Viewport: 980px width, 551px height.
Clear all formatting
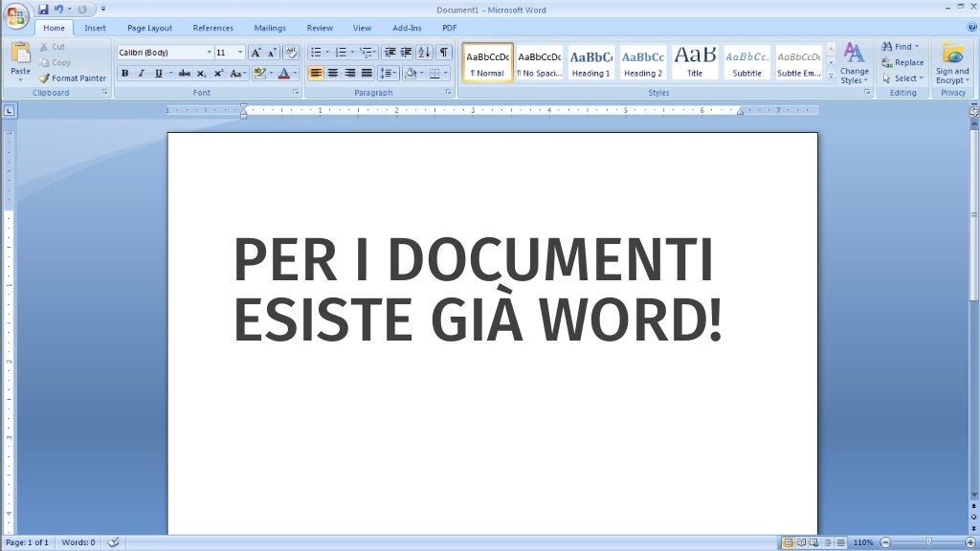291,53
